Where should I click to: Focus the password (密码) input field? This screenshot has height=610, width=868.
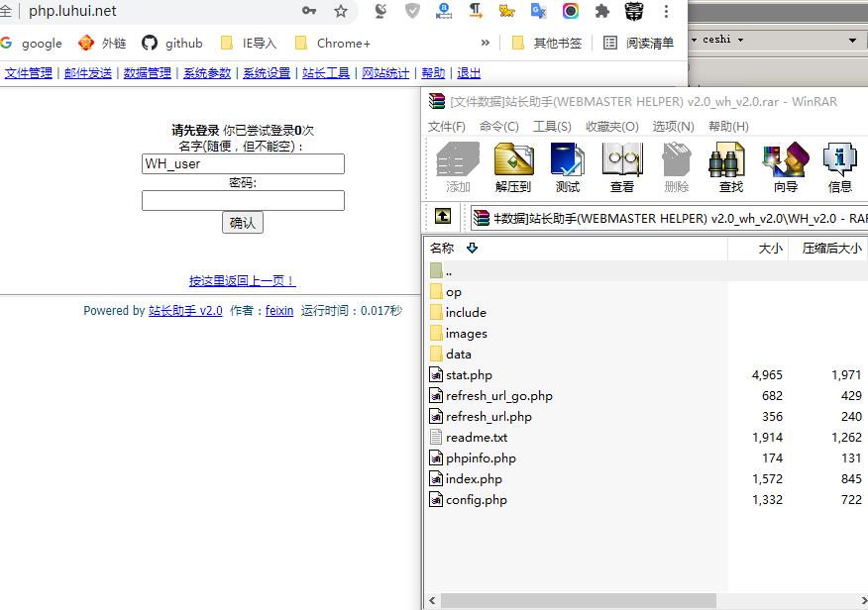pos(243,200)
